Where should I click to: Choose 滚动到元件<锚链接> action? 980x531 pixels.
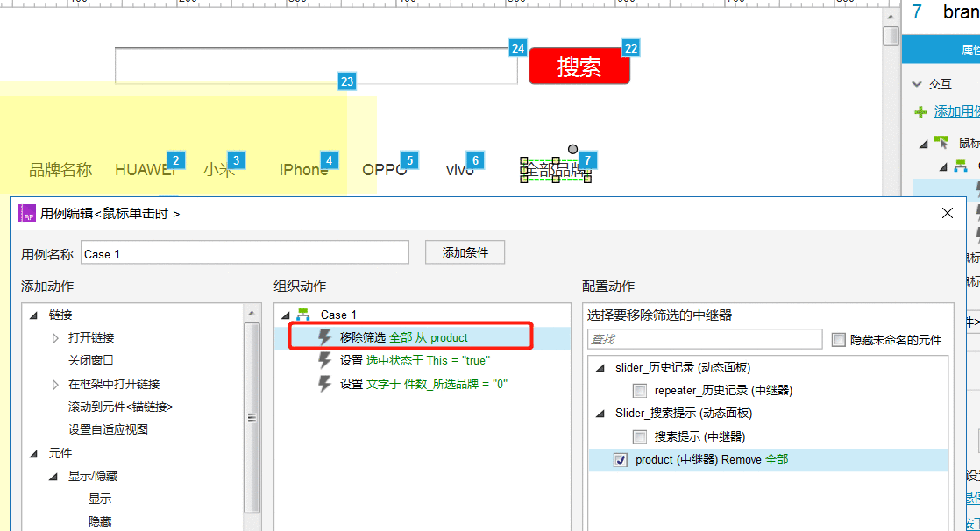coord(121,407)
